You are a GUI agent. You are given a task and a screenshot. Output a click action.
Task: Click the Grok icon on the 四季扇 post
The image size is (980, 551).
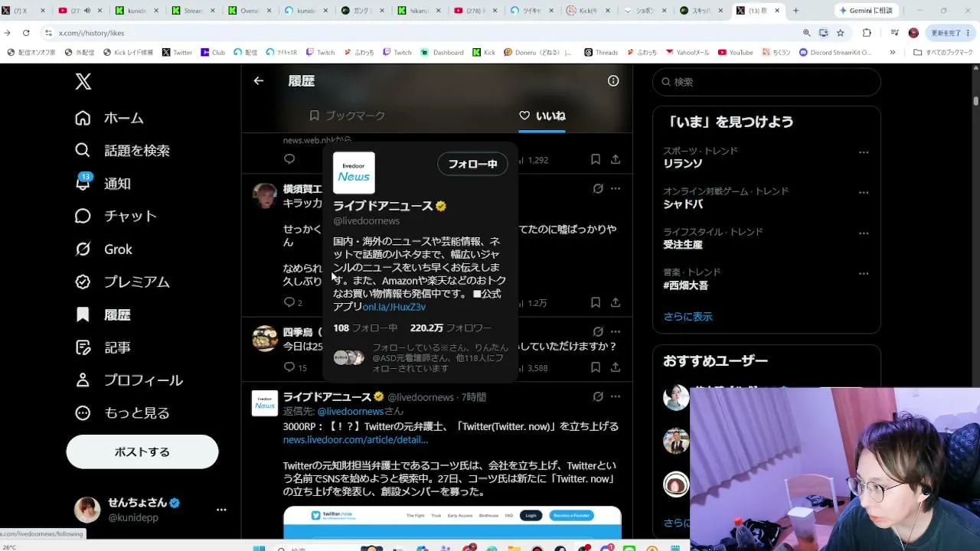click(x=598, y=332)
